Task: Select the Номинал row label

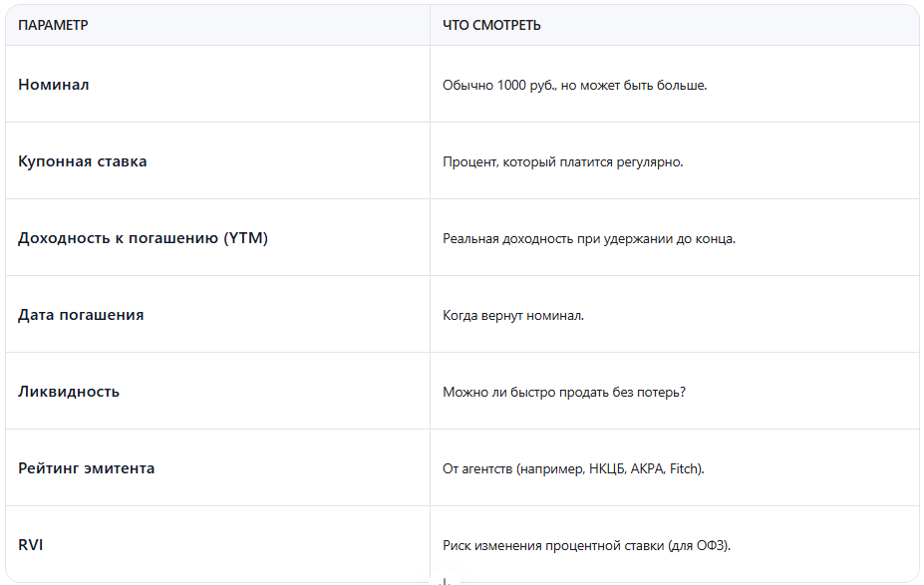Action: 54,85
